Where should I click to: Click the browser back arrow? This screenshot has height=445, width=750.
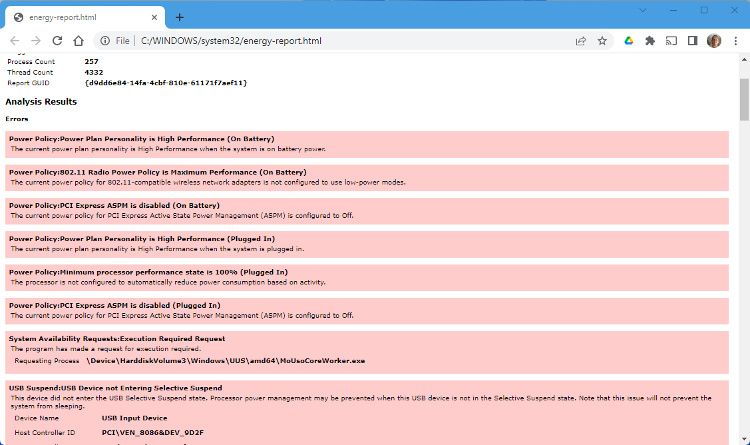point(13,41)
